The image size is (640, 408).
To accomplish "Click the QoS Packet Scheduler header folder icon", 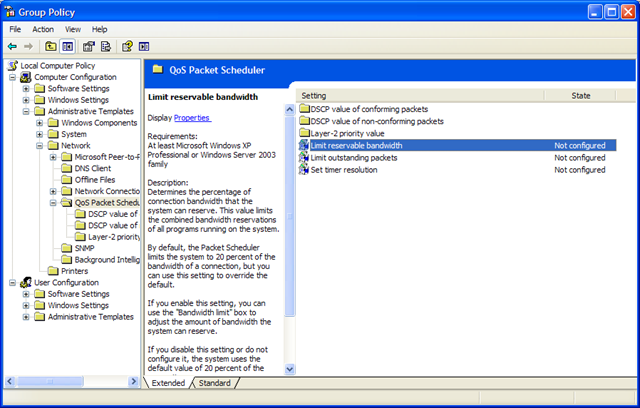I will (x=158, y=69).
